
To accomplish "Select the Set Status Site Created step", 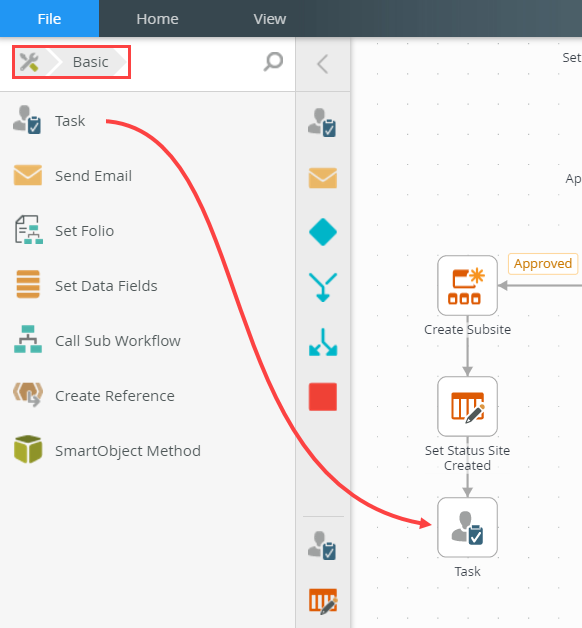I will click(x=467, y=407).
